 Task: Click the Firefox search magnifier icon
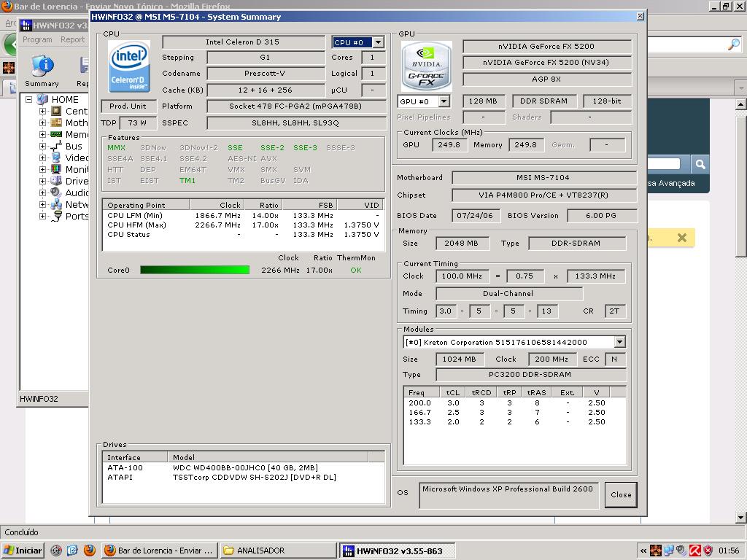coord(733,45)
